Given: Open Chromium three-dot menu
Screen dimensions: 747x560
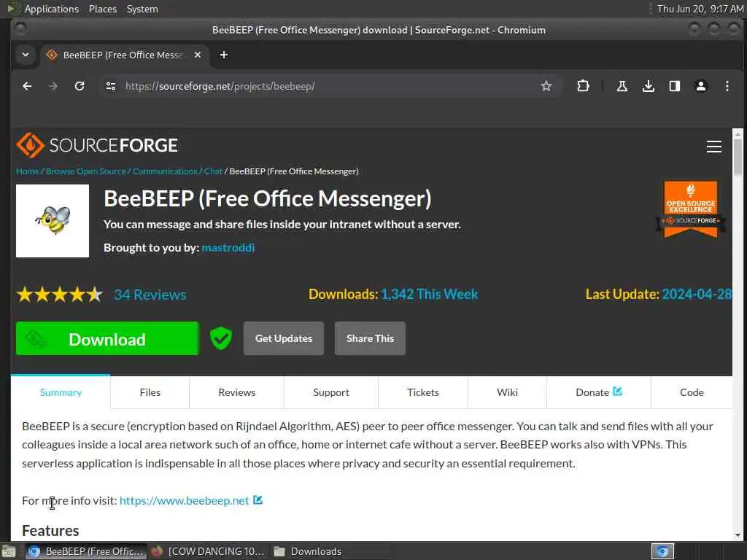Looking at the screenshot, I should point(727,86).
